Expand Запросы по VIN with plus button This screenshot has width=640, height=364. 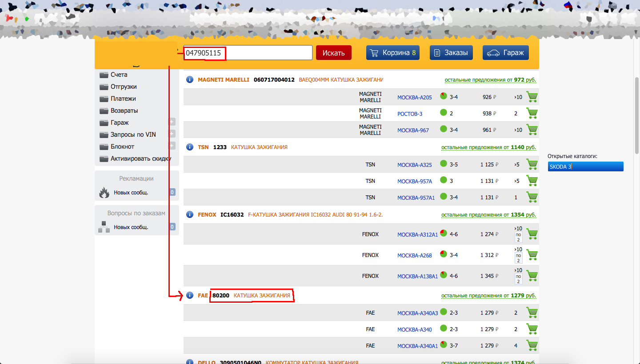(x=172, y=134)
